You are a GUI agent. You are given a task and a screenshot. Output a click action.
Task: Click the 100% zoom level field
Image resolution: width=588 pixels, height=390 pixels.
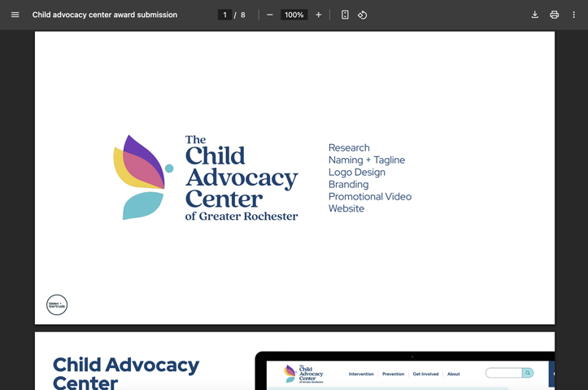(x=294, y=15)
